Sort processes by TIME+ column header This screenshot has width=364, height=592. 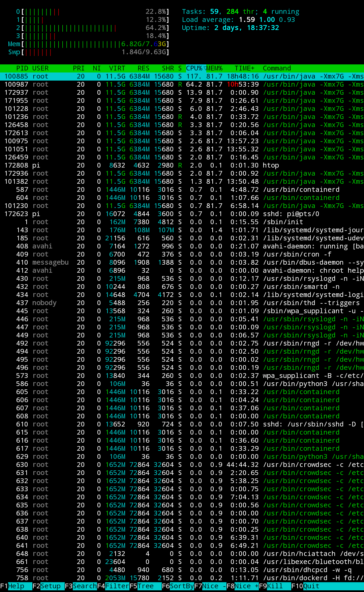pos(244,68)
